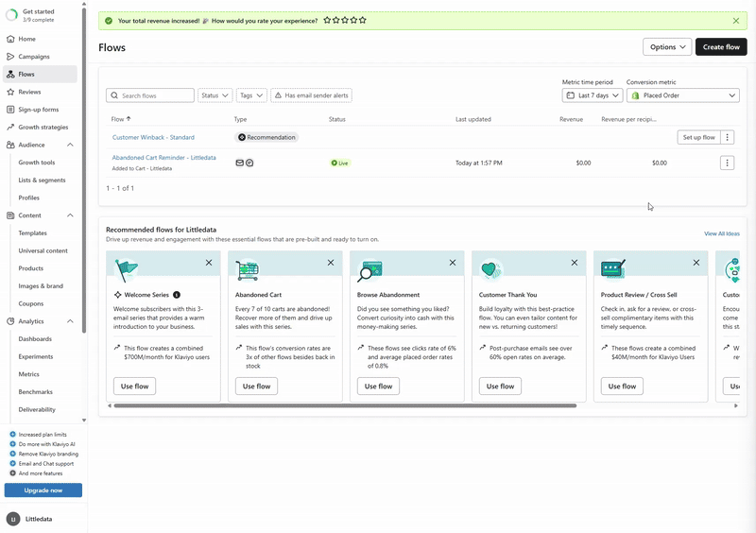This screenshot has height=533, width=756.
Task: Use flow for Welcome Series
Action: [x=134, y=387]
